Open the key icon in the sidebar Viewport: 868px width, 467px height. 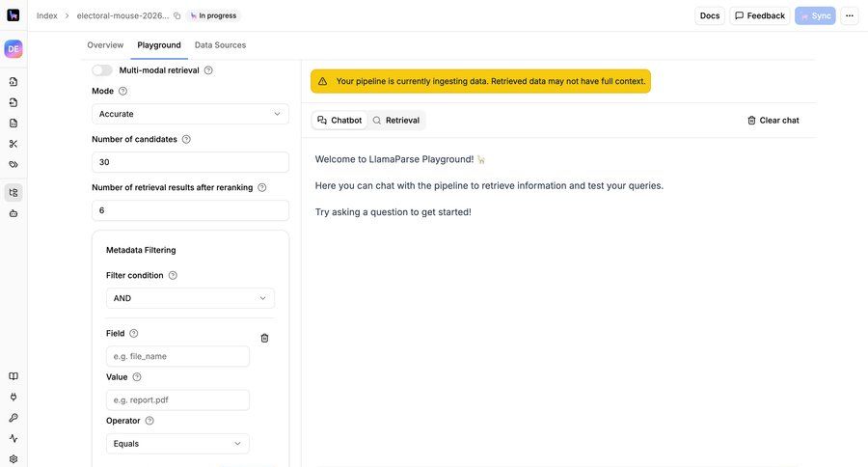(14, 418)
